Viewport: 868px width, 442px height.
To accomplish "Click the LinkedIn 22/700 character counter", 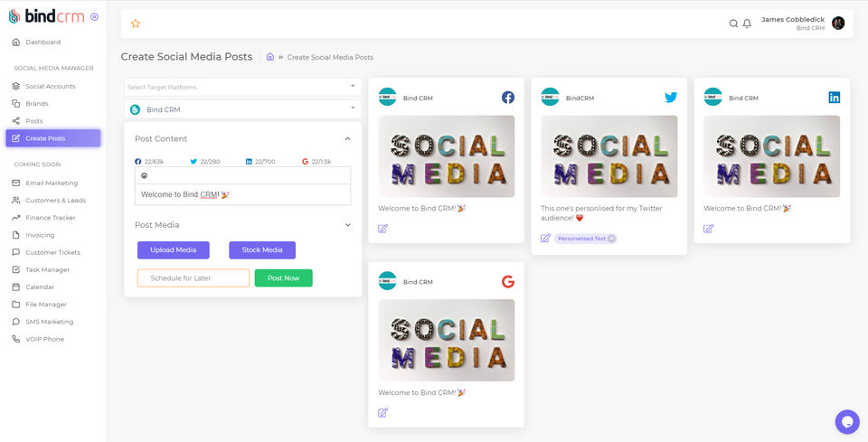I will (x=260, y=162).
